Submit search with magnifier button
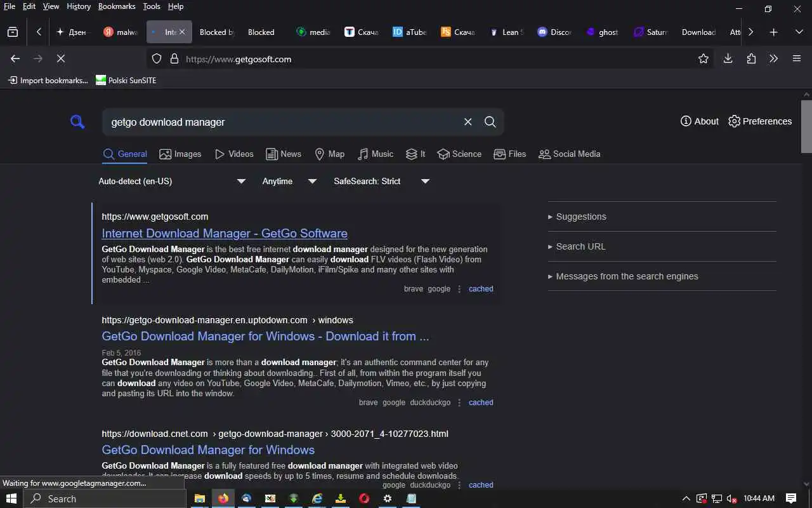The image size is (812, 508). pos(490,122)
